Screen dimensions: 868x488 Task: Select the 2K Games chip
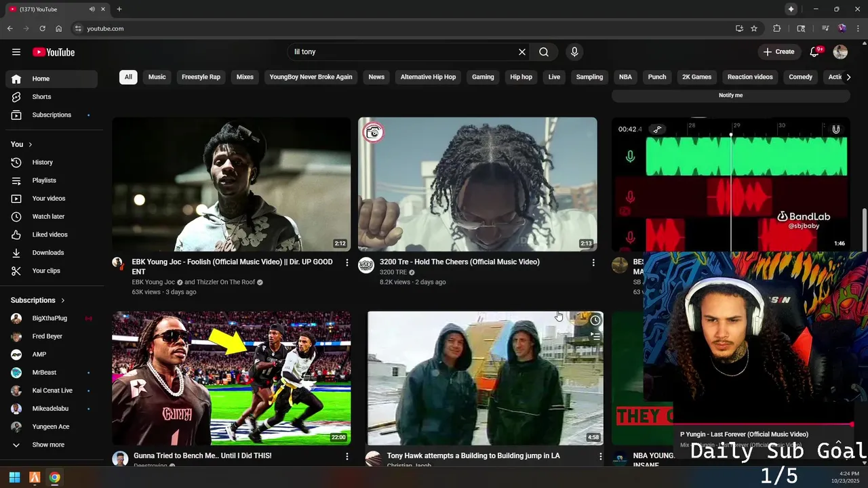[x=696, y=77]
